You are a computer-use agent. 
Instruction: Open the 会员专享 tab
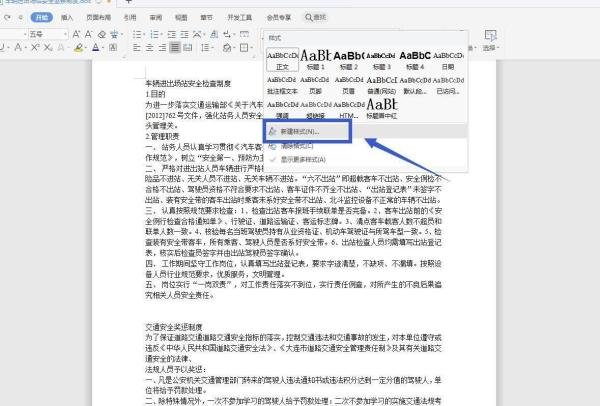coord(279,18)
